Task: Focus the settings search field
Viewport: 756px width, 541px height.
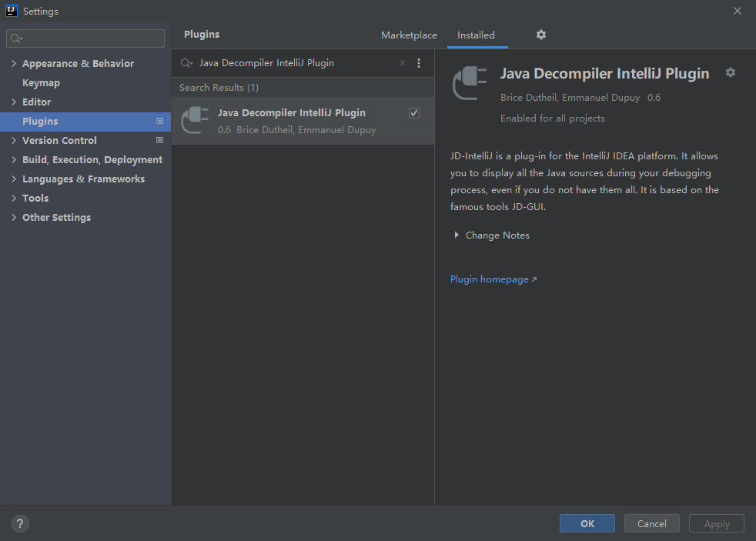Action: [x=85, y=38]
